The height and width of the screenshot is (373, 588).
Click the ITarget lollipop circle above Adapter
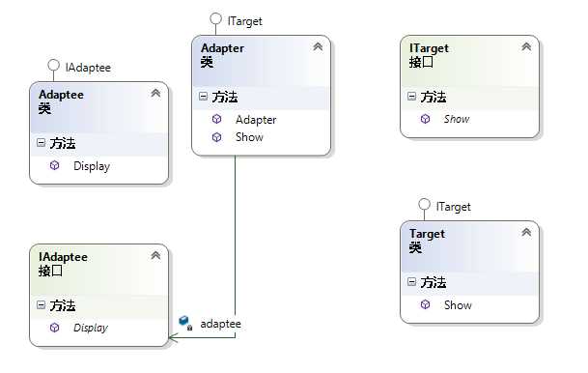pyautogui.click(x=215, y=18)
